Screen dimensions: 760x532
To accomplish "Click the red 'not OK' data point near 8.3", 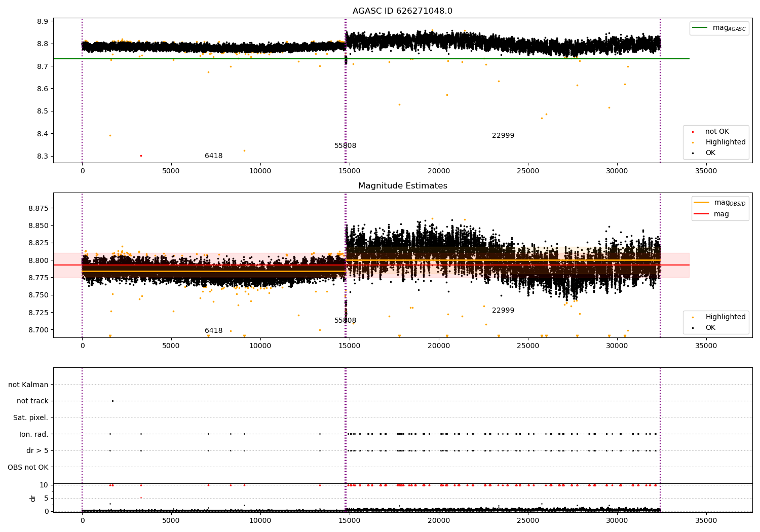I will click(141, 156).
